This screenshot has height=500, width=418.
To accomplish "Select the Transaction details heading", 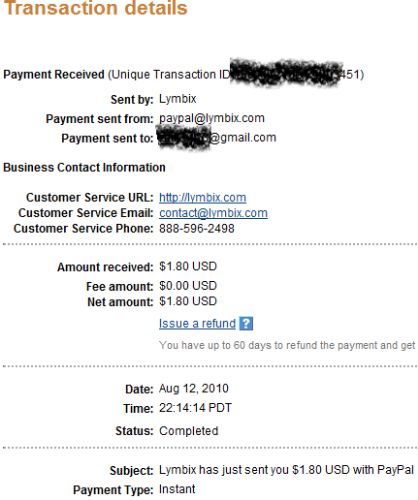I will [x=96, y=8].
